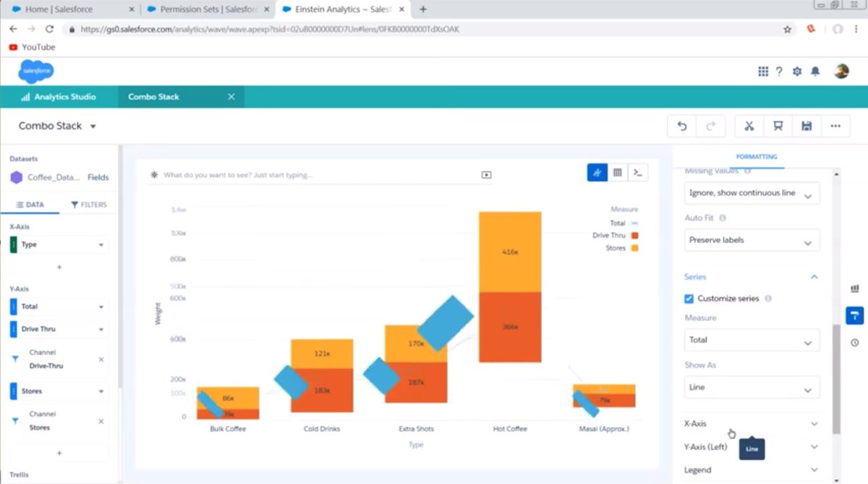This screenshot has height=484, width=868.
Task: Select the Combo Stack lens tab
Action: coord(181,97)
